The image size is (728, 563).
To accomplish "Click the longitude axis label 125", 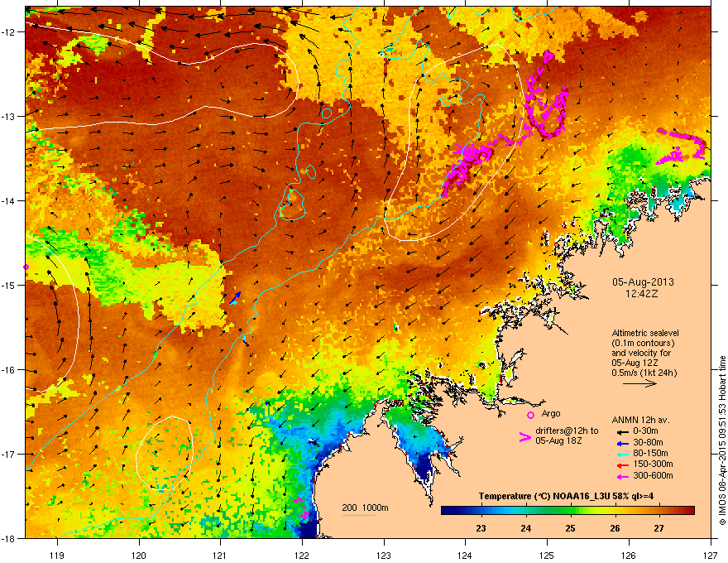I will [x=547, y=555].
